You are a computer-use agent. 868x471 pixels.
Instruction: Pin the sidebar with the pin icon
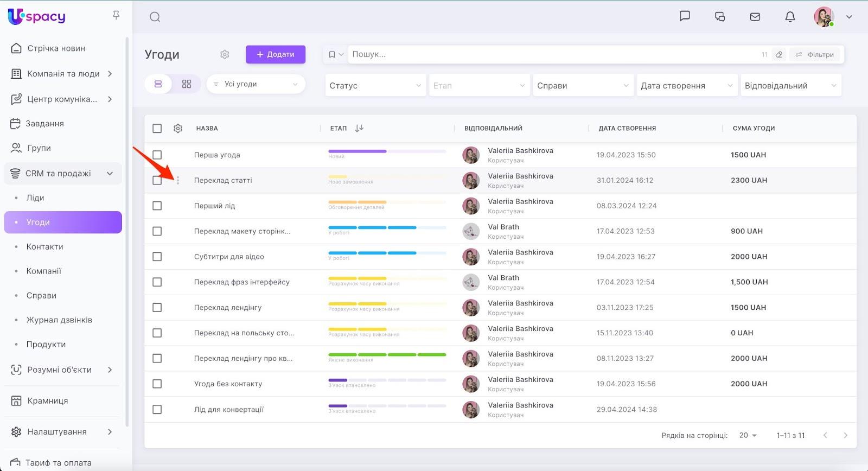point(116,15)
